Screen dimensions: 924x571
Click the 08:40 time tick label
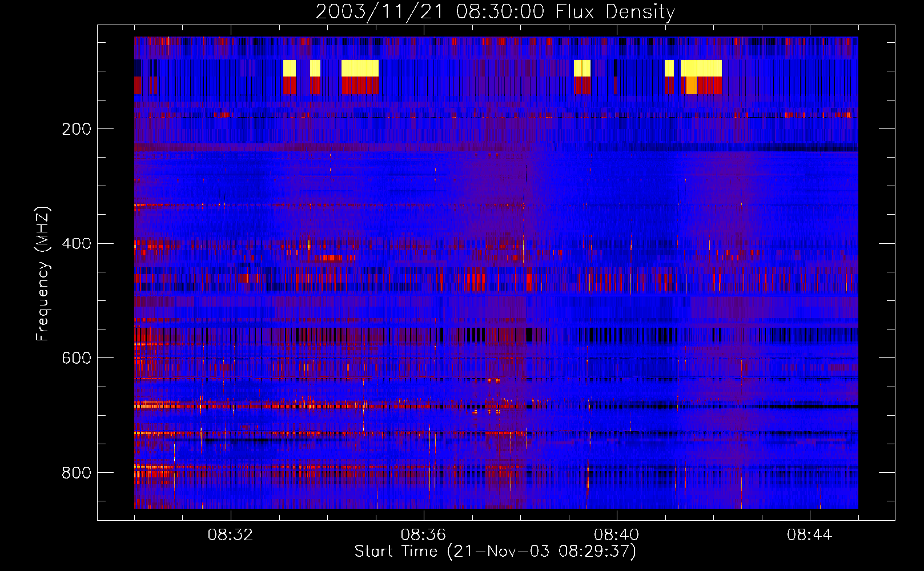[x=616, y=535]
